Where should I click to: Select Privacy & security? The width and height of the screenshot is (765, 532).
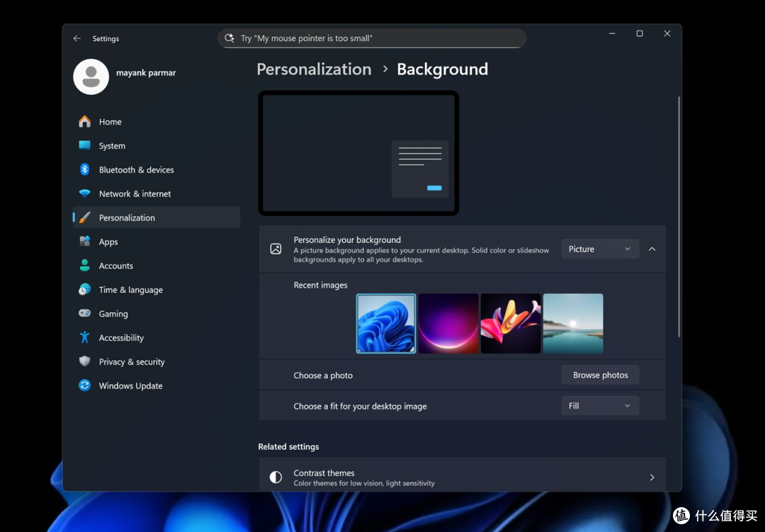[156, 361]
